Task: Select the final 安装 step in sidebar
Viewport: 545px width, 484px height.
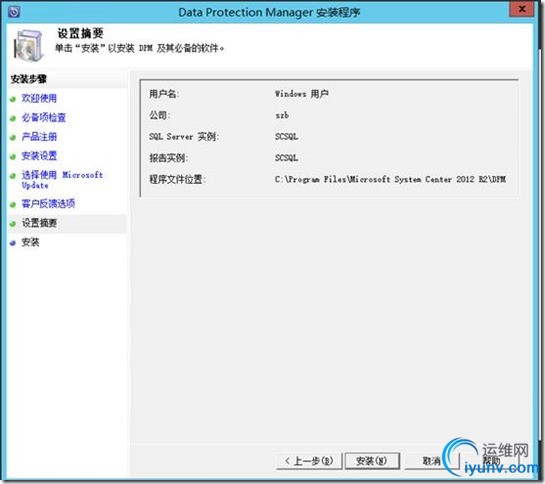Action: [x=30, y=242]
